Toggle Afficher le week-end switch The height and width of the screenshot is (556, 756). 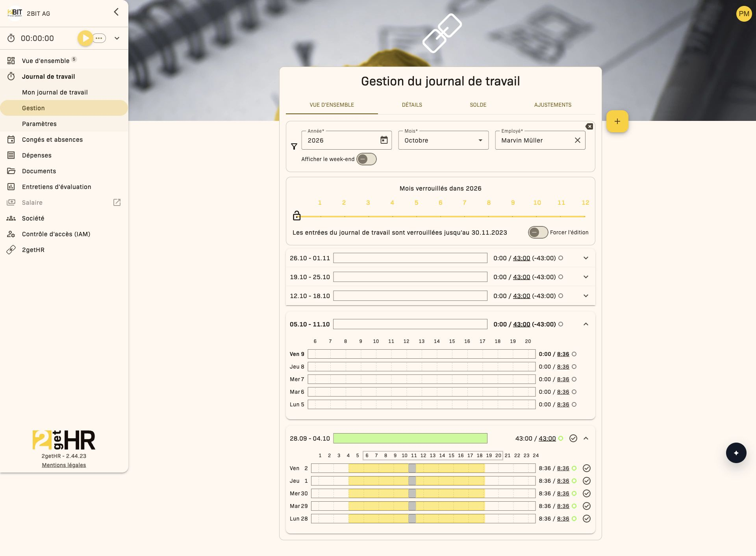[367, 159]
